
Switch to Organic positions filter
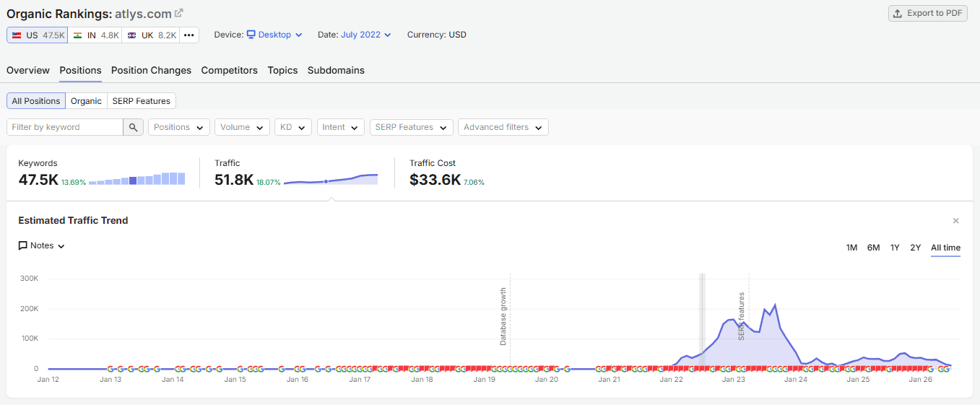click(86, 101)
